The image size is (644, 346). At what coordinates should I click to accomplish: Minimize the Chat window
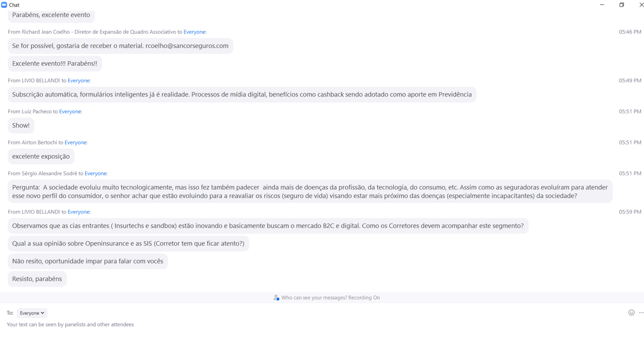point(602,5)
